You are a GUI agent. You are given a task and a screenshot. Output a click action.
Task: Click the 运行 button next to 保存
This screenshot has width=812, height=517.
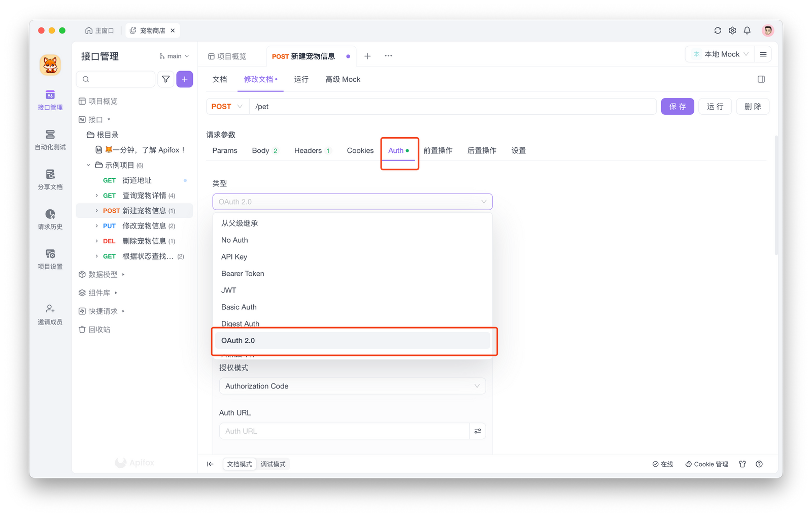click(715, 107)
